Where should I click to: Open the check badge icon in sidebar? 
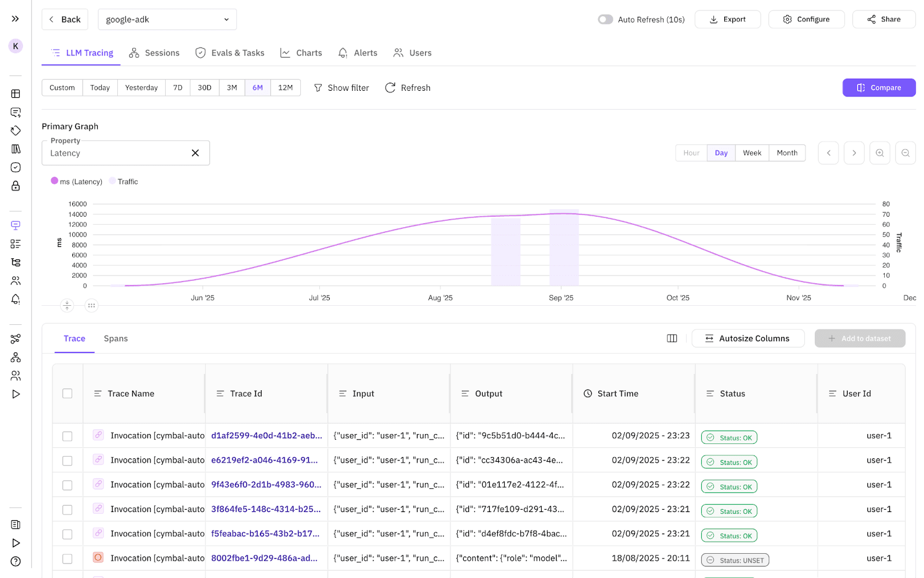tap(16, 168)
